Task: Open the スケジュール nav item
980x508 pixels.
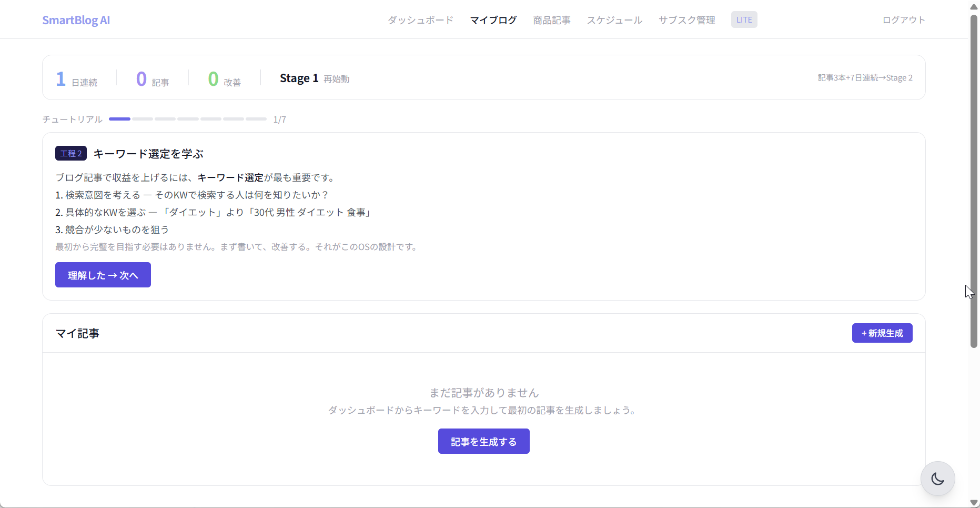Action: (614, 20)
